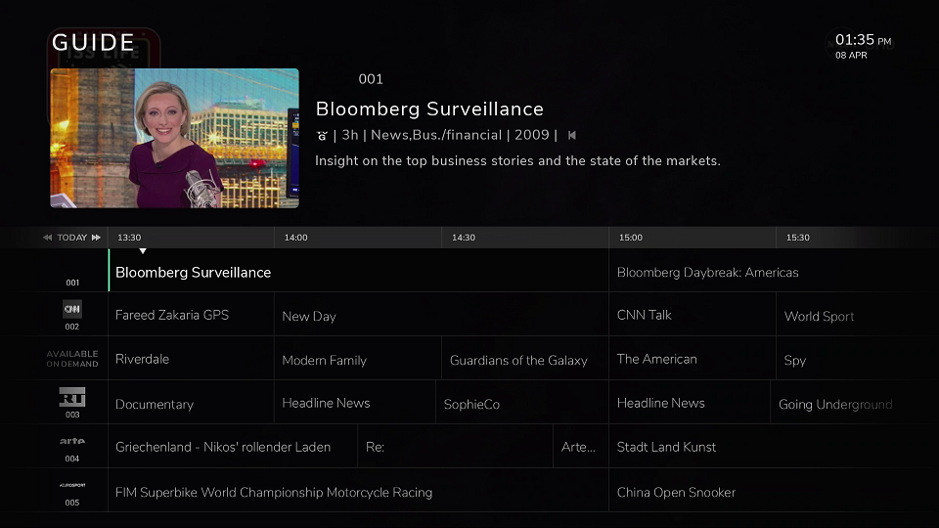This screenshot has height=528, width=939.
Task: Click the previous day rewind arrows
Action: pos(47,238)
